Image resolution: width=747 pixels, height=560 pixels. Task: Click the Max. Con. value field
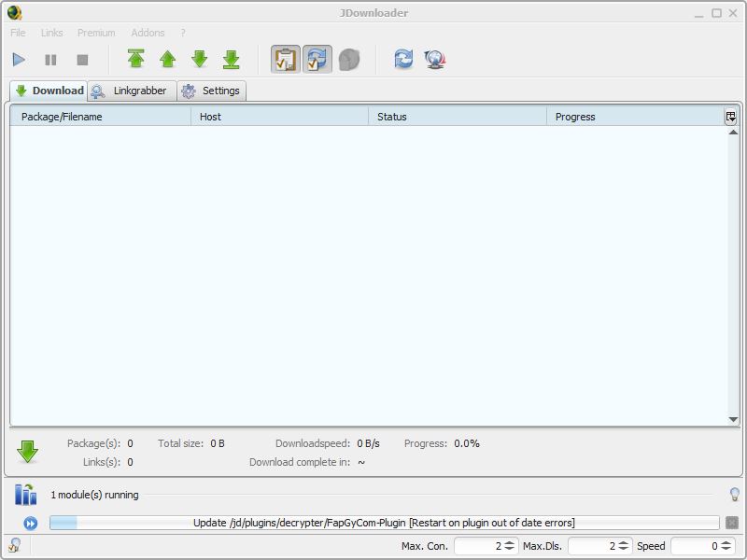[x=479, y=546]
